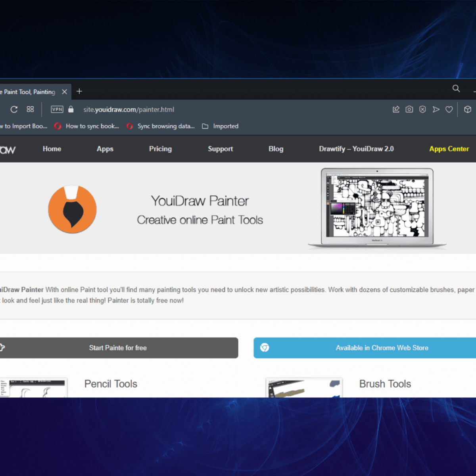Reload the page with the refresh icon
Viewport: 476px width, 476px height.
[x=14, y=109]
